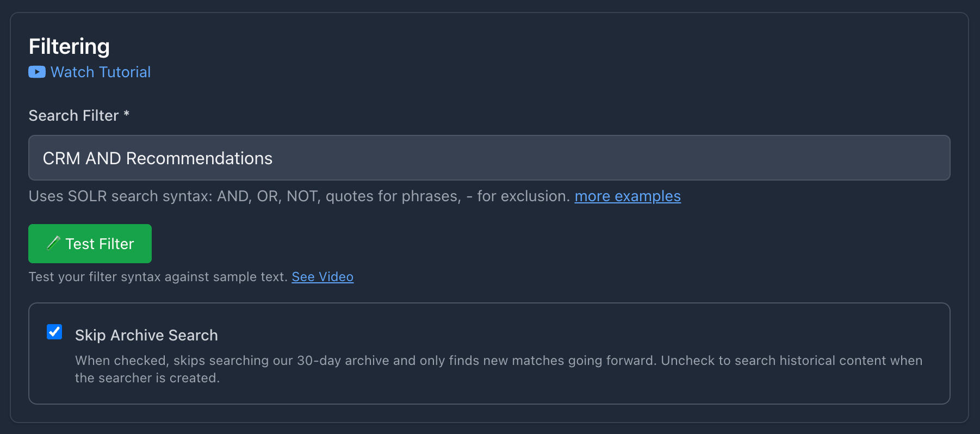Open the more examples link
980x434 pixels.
[x=628, y=196]
